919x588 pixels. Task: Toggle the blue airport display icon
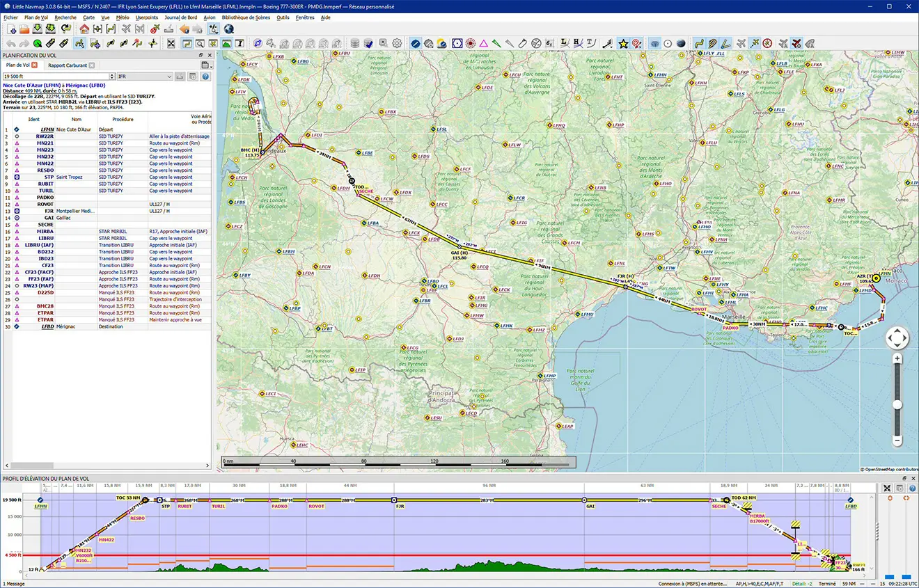(x=415, y=44)
